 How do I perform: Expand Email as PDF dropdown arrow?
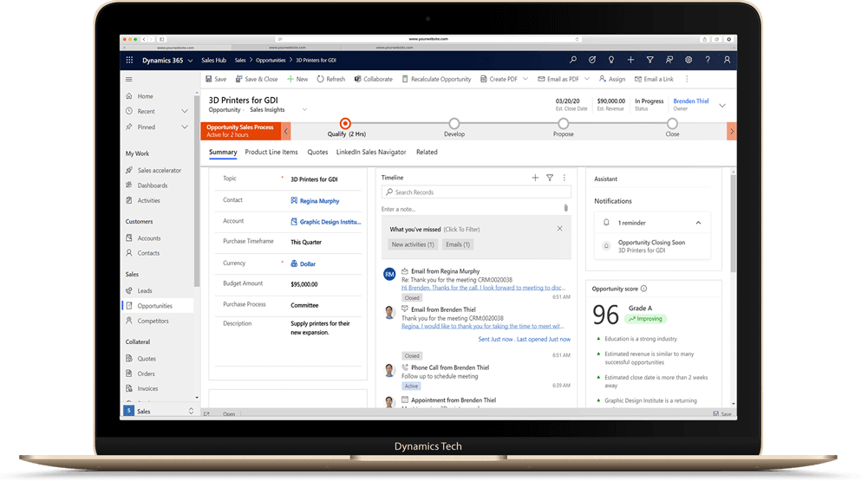pos(587,79)
